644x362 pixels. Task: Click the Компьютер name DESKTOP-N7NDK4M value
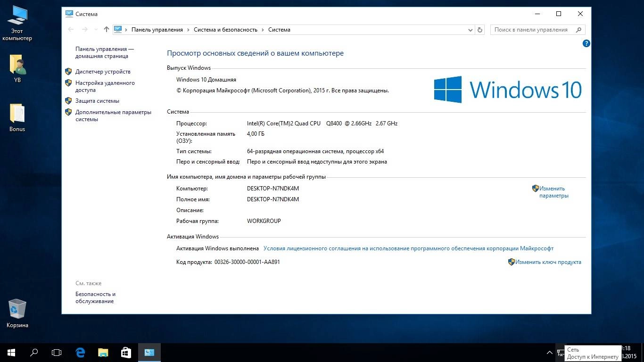[x=272, y=189]
